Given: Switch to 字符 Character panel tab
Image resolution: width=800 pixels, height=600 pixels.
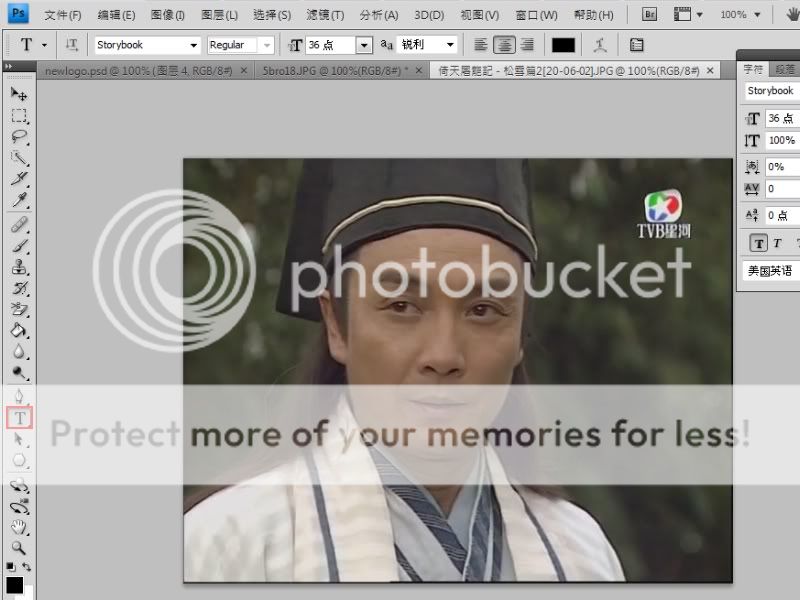Looking at the screenshot, I should (x=753, y=70).
